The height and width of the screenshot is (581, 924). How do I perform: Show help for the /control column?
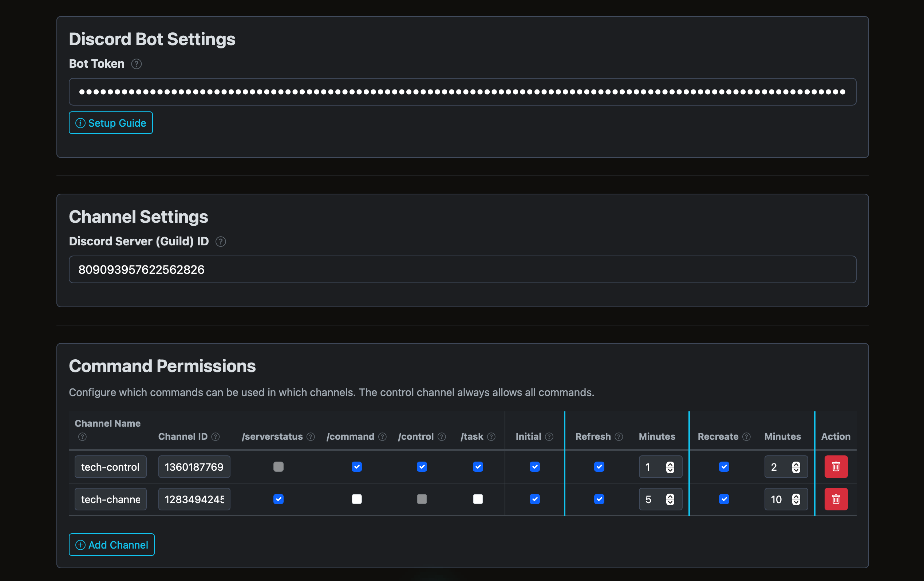point(442,437)
